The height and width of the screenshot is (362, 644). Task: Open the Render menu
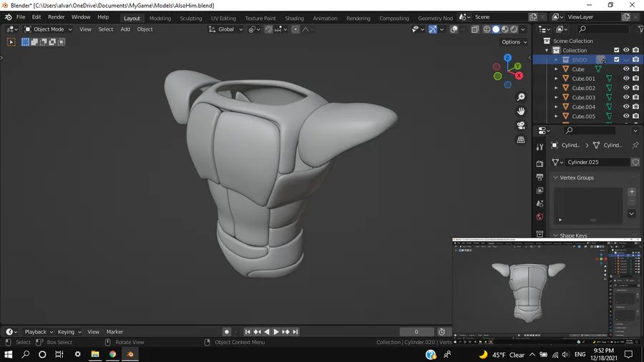click(x=57, y=17)
